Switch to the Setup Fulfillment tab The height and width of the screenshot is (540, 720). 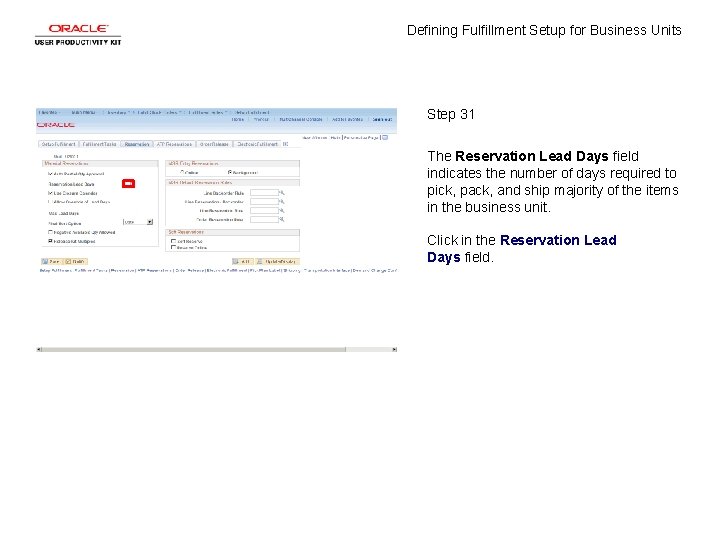(x=58, y=144)
